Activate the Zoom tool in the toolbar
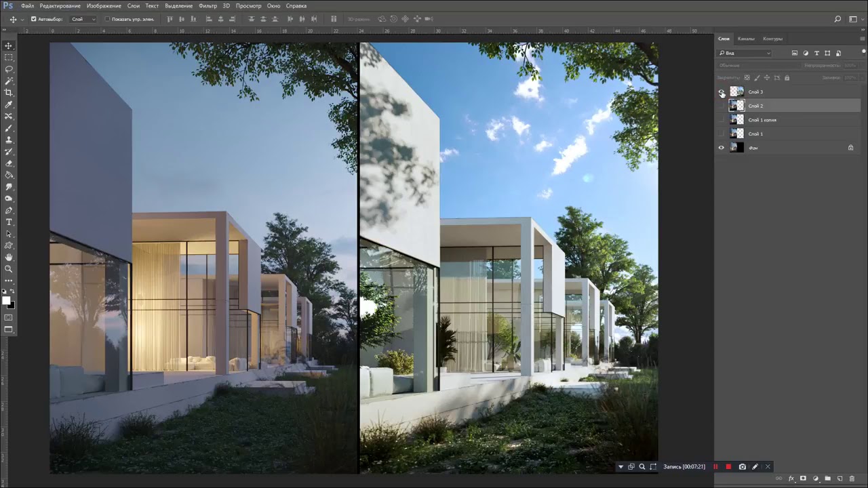Image resolution: width=868 pixels, height=488 pixels. pyautogui.click(x=9, y=269)
